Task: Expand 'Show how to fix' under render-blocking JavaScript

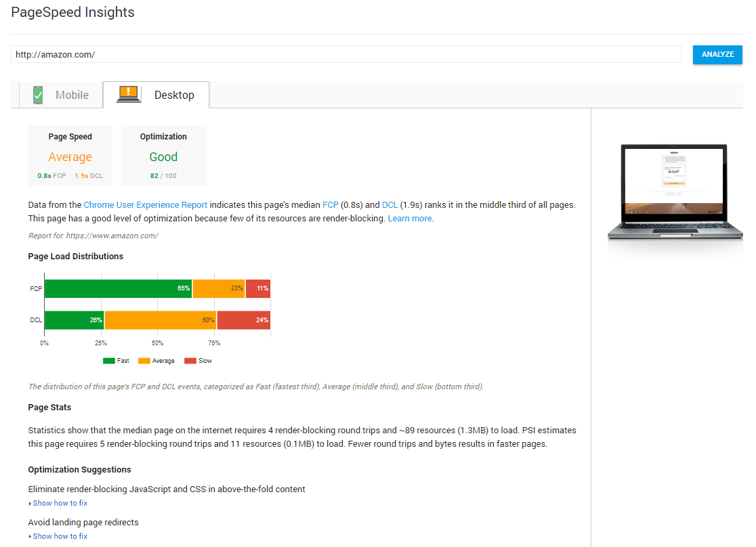Action: (x=60, y=503)
